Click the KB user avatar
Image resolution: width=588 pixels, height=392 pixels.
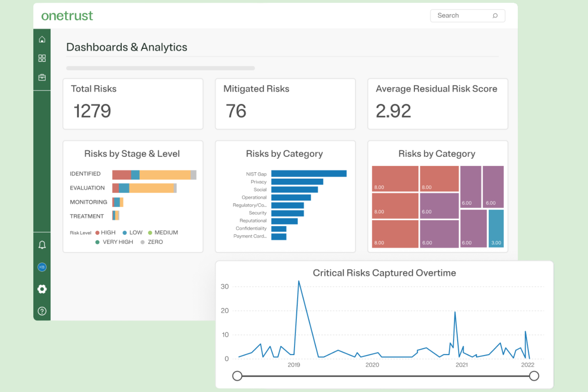click(42, 267)
